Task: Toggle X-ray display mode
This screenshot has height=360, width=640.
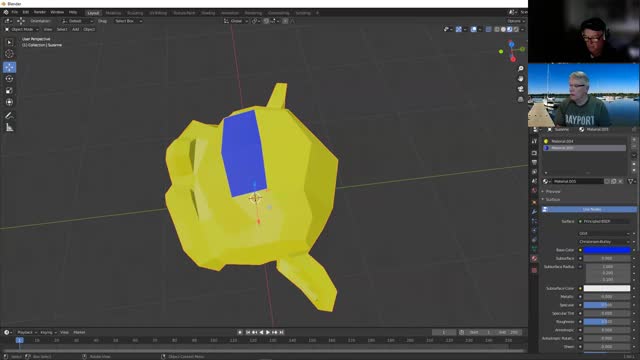Action: pos(489,29)
